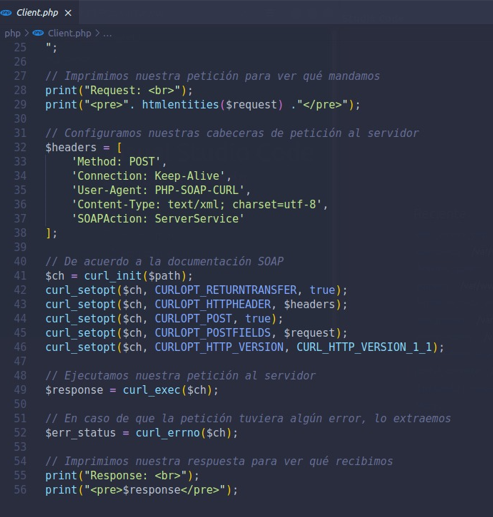Viewport: 493px width, 517px height.
Task: Click the $headers argument on line 43
Action: [x=309, y=304]
